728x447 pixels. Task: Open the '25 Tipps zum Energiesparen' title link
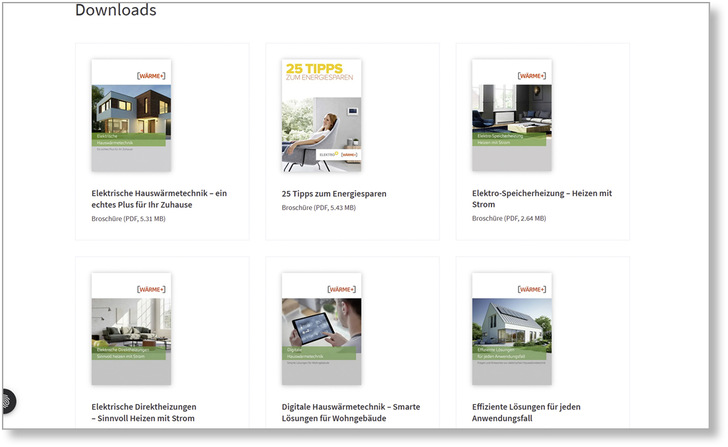334,193
